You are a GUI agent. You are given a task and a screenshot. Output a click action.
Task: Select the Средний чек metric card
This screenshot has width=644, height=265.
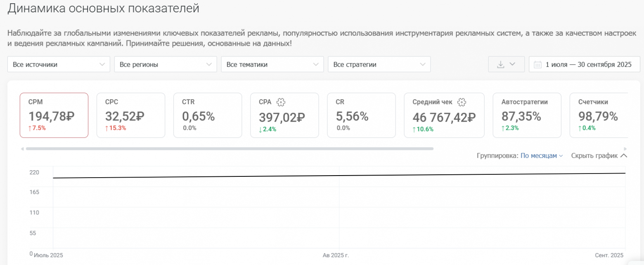444,115
